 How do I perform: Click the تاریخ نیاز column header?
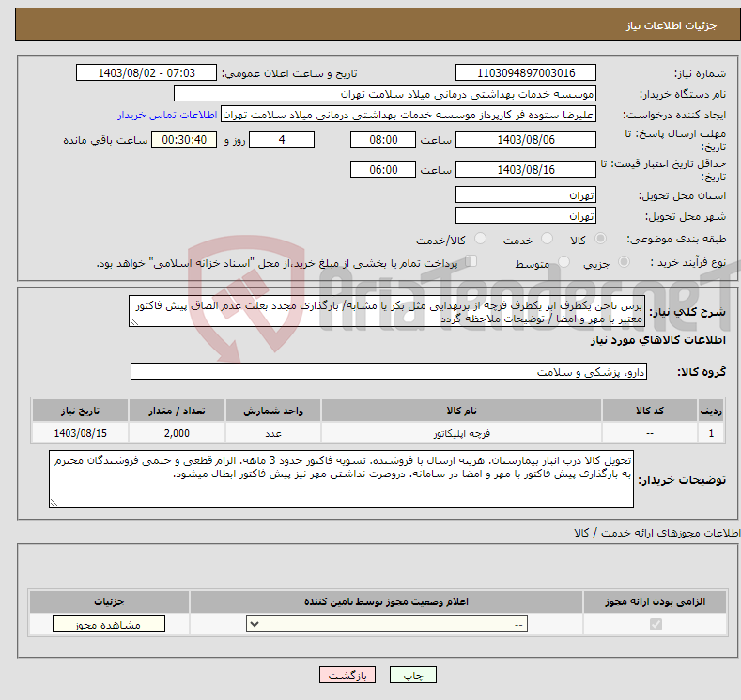click(x=81, y=411)
